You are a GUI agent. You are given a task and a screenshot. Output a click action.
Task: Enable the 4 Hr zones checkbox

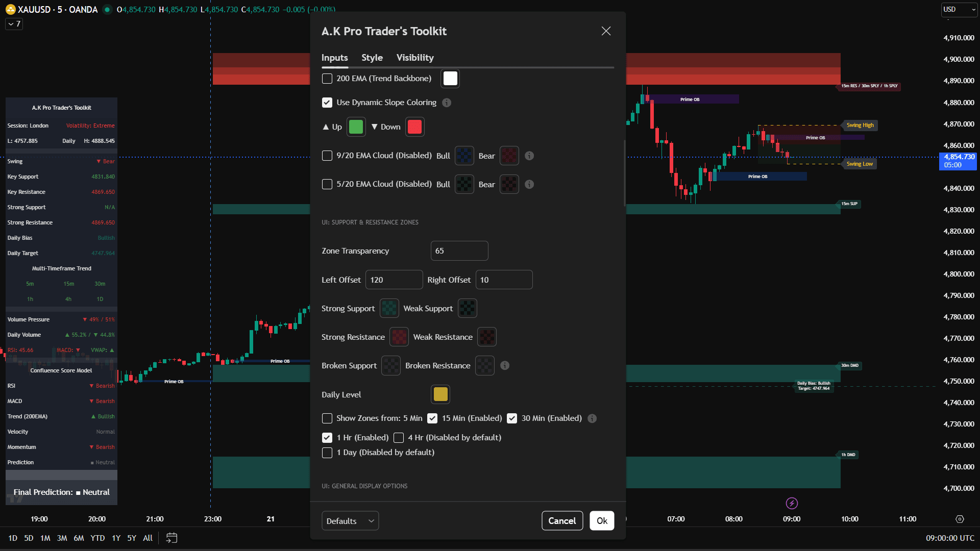[x=399, y=438]
